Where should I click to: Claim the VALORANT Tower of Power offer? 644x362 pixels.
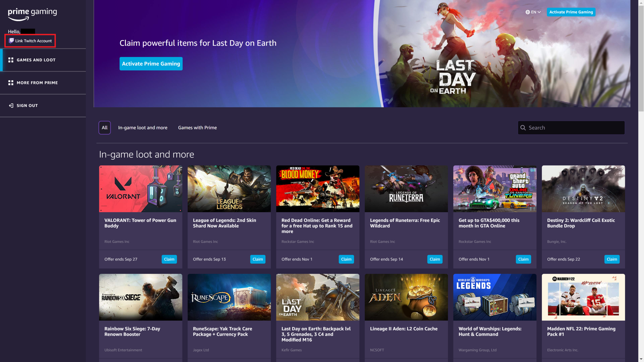coord(169,259)
